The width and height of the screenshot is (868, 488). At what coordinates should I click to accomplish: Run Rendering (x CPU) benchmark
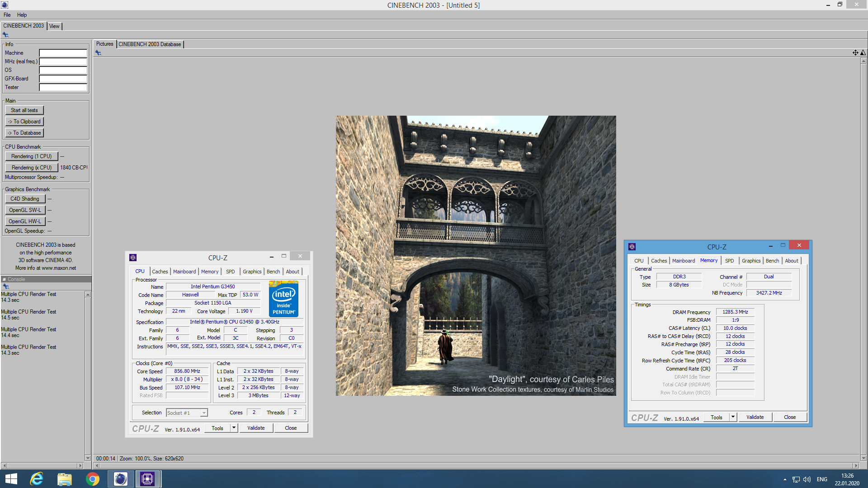pyautogui.click(x=32, y=168)
